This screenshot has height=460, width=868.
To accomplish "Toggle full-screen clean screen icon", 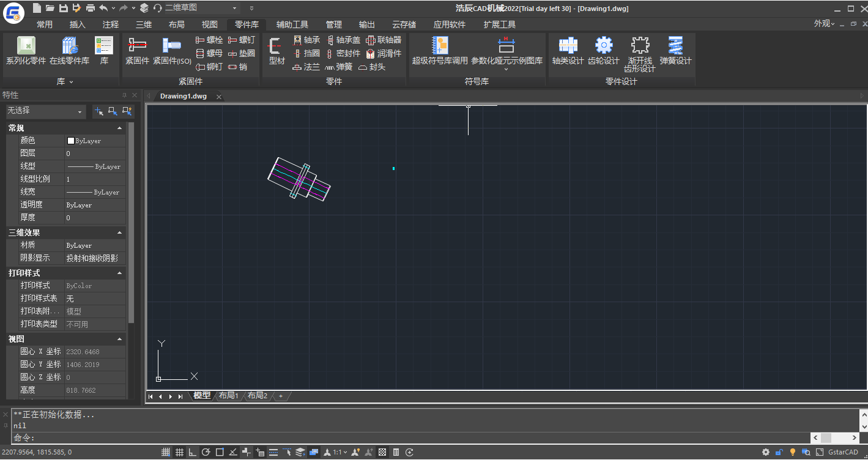I will tap(820, 453).
